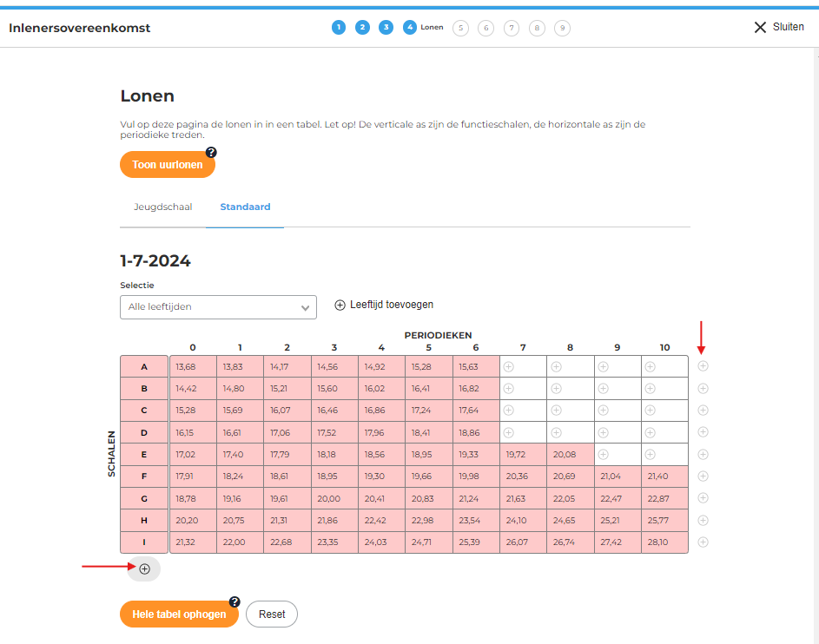Viewport: 819px width, 644px height.
Task: Switch to the Jeugdschaal tab
Action: (162, 207)
